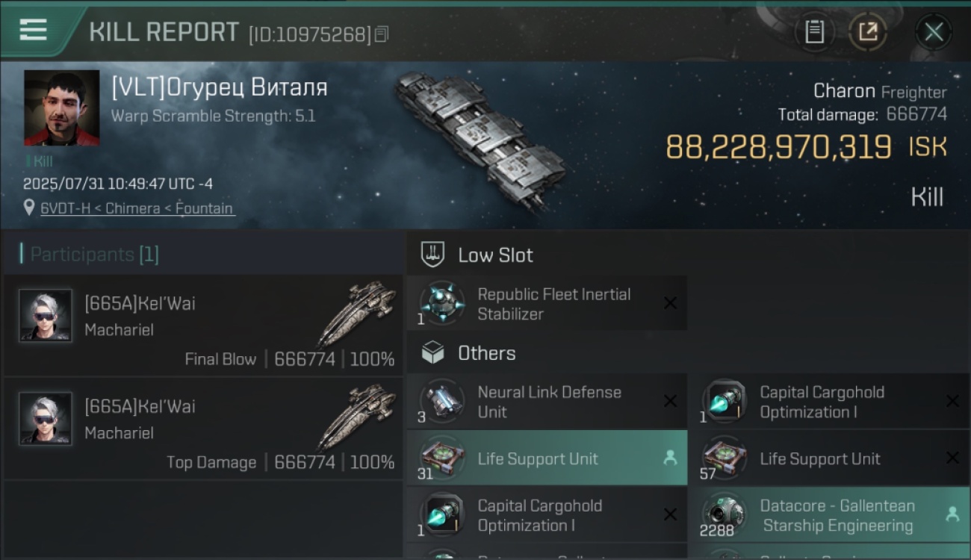Copy the kill report ID icon
This screenshot has height=560, width=971.
pyautogui.click(x=382, y=34)
